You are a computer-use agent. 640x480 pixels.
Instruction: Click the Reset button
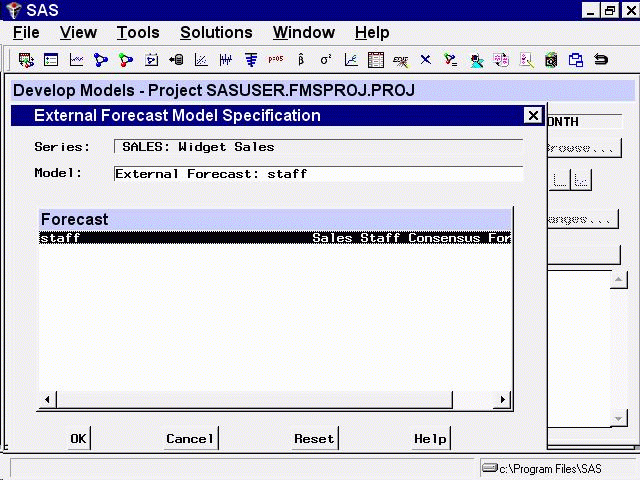tap(315, 439)
